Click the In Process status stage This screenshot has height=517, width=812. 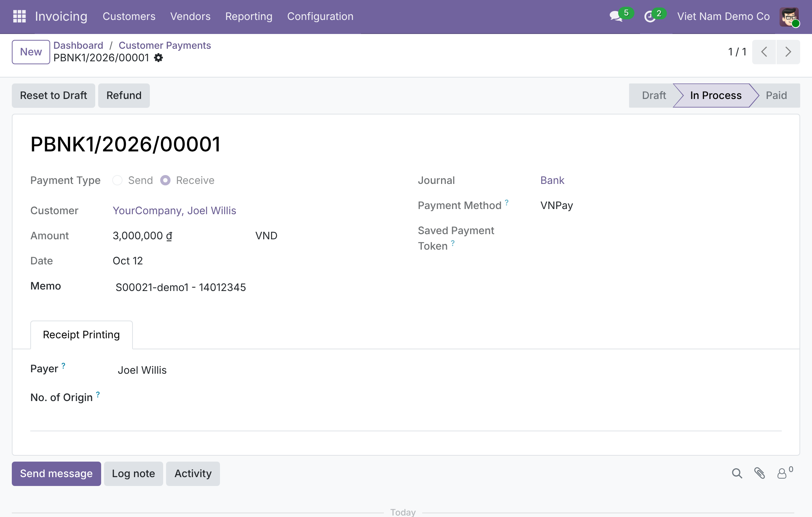pyautogui.click(x=716, y=95)
